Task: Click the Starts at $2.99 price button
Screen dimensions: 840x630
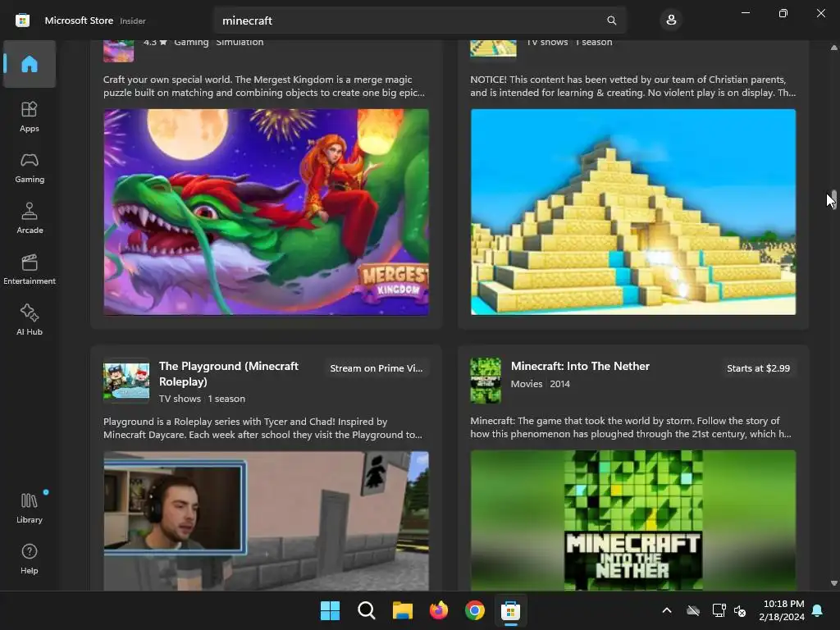Action: tap(758, 368)
